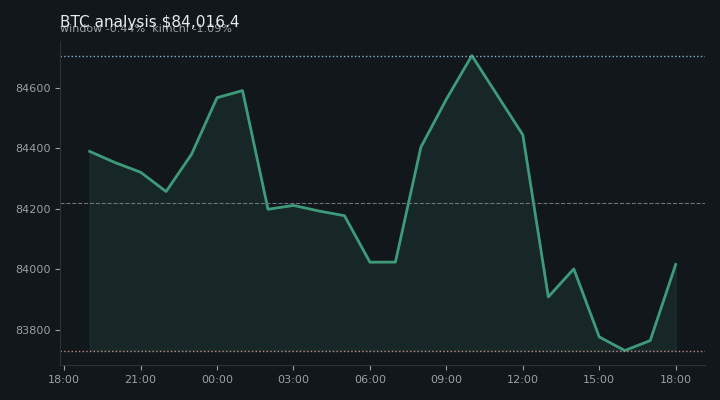This screenshot has height=400, width=720.
Task: Select the 84400 price axis label
Action: [33, 148]
